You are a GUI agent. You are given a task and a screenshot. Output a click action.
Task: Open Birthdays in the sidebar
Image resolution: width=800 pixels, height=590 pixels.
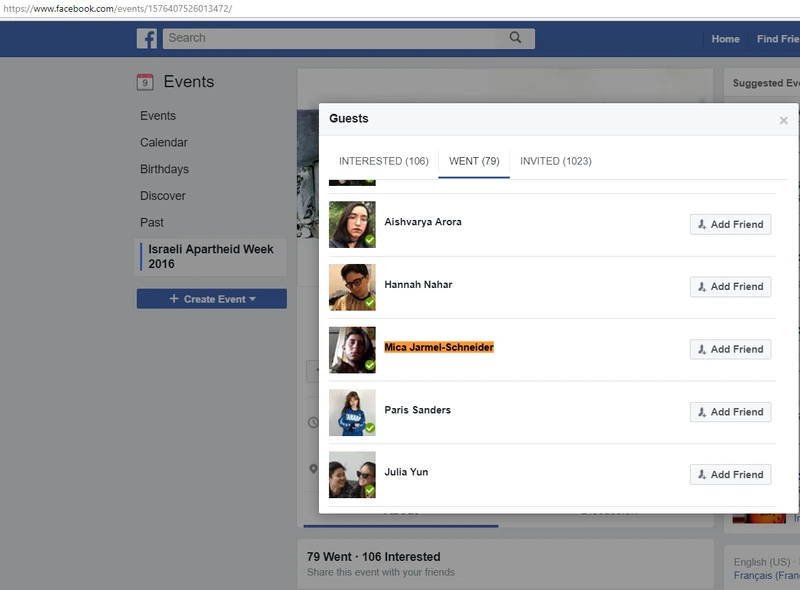point(164,169)
